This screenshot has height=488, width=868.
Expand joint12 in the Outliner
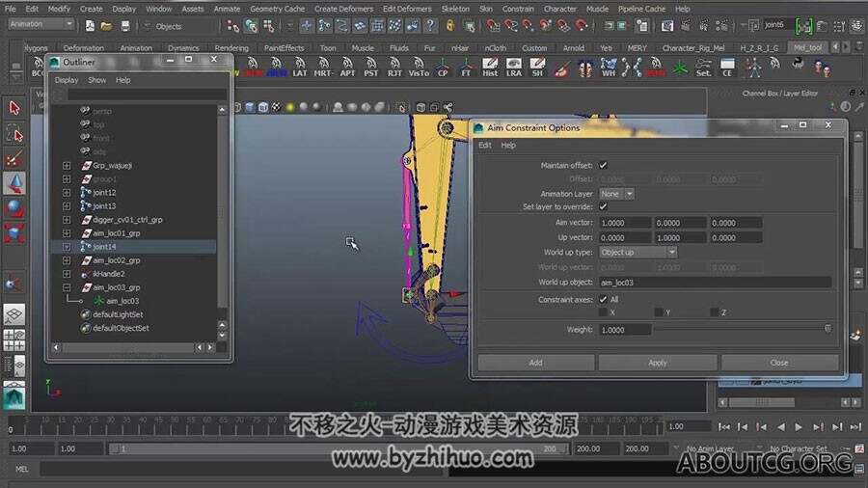(67, 193)
